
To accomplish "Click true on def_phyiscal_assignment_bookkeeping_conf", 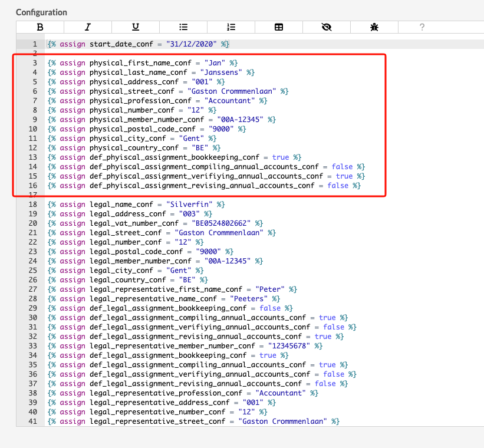I will (280, 157).
